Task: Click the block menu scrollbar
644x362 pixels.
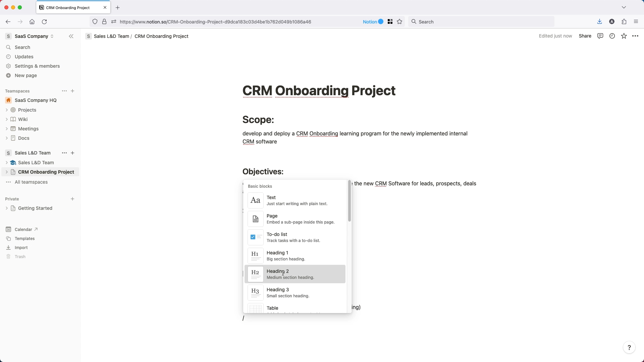Action: click(349, 201)
